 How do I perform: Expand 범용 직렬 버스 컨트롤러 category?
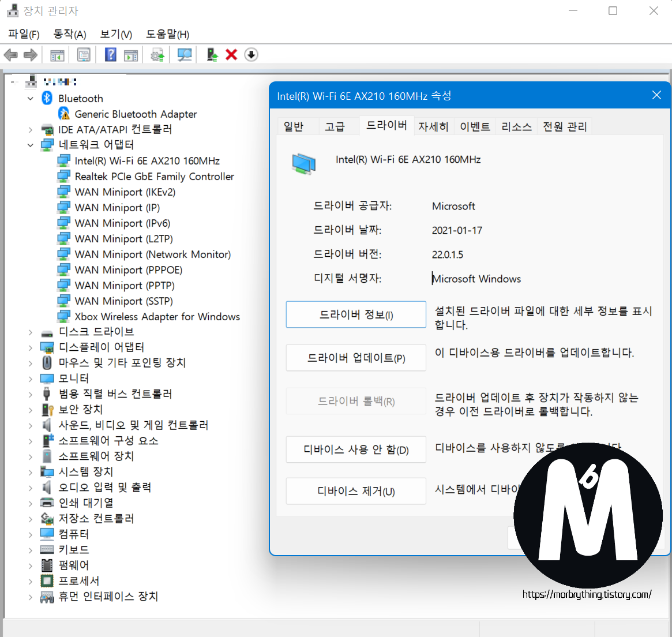[x=31, y=394]
